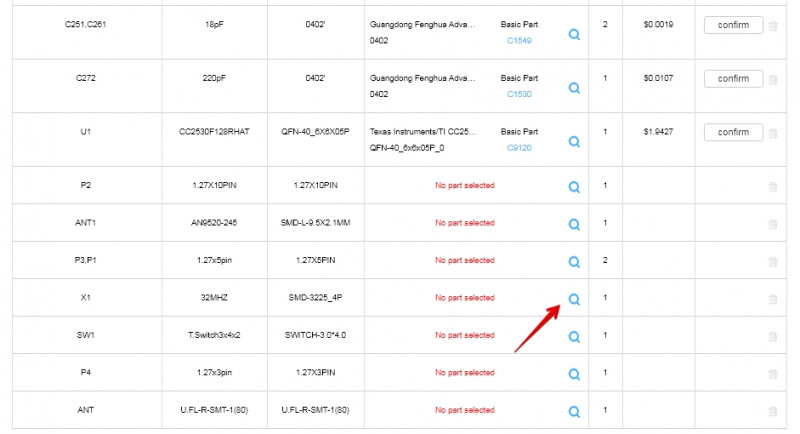Open part number link C1549

pos(519,41)
